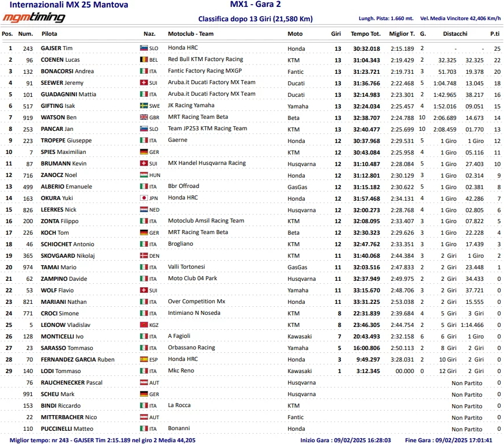Click Non Partito in BINDI Riccardo row

pos(467,406)
